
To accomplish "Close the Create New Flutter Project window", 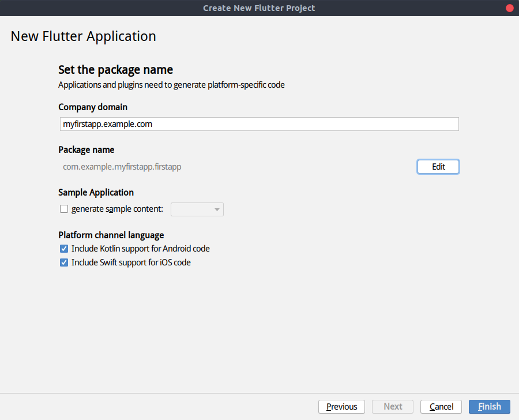I will [509, 8].
